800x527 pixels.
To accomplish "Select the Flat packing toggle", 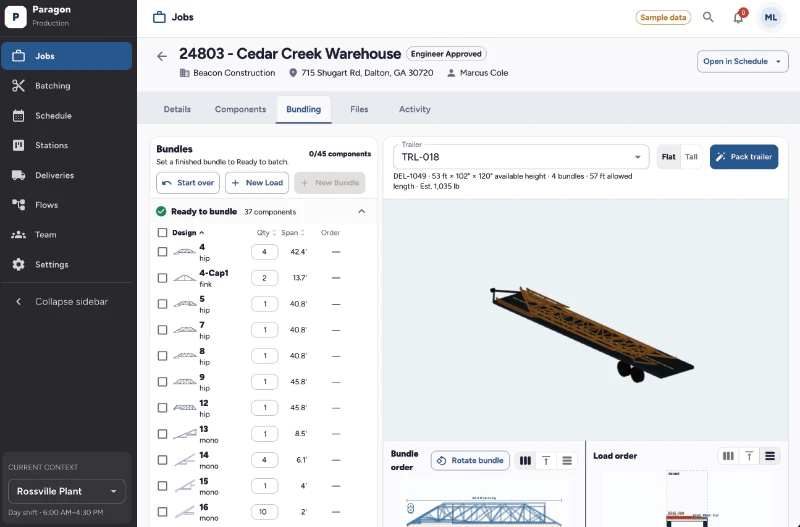I will pyautogui.click(x=668, y=157).
